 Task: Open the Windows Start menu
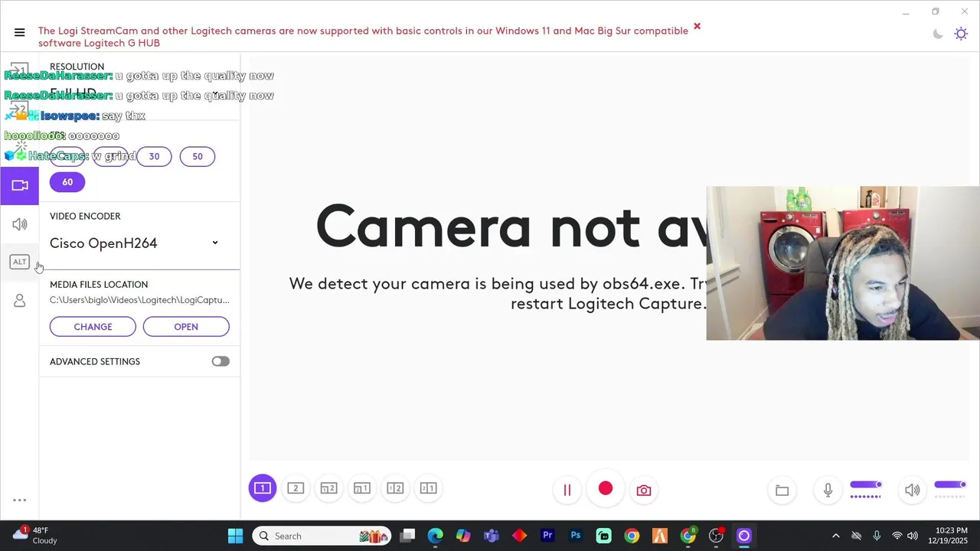tap(235, 536)
